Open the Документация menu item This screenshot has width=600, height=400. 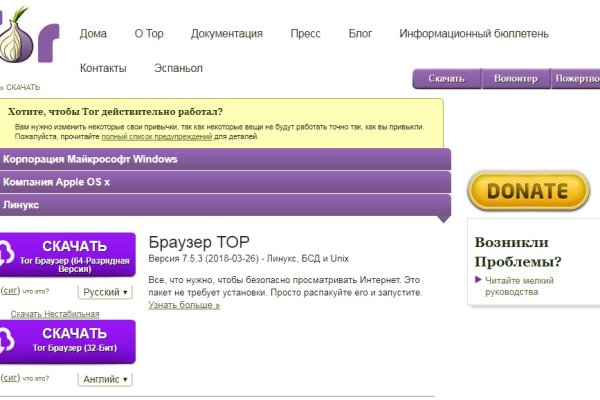click(x=226, y=33)
